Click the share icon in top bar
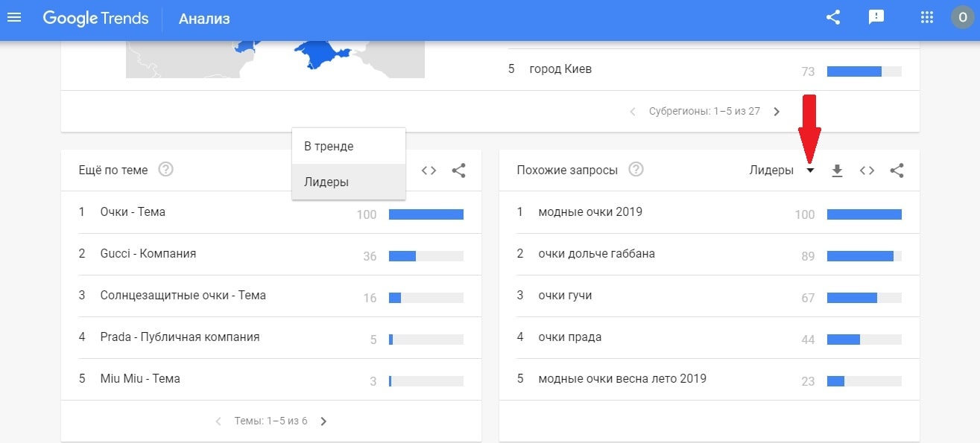The image size is (980, 443). 833,18
